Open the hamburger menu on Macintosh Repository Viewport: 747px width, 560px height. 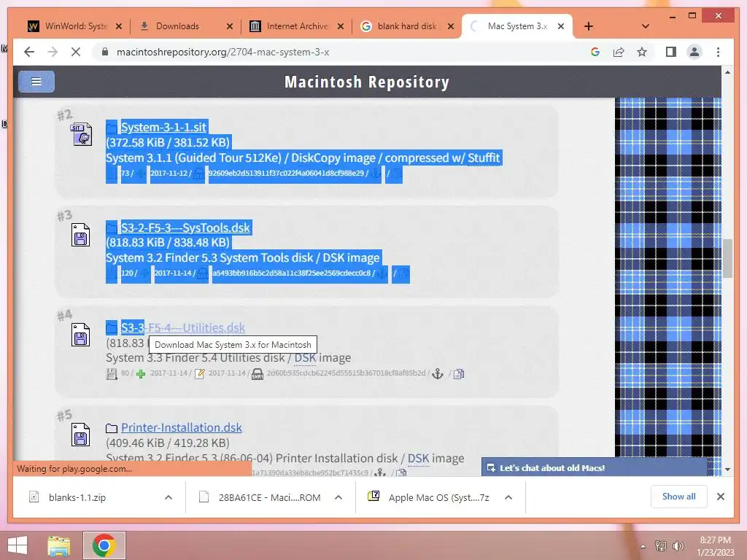click(x=36, y=82)
